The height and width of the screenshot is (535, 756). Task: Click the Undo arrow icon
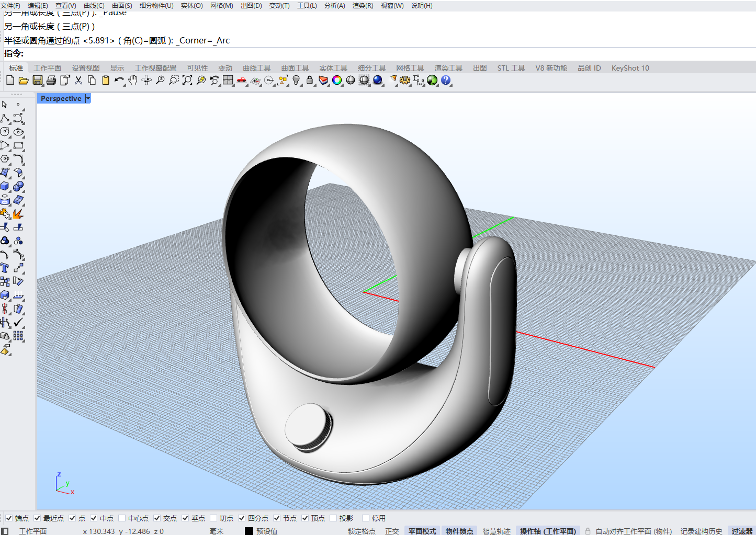[119, 80]
